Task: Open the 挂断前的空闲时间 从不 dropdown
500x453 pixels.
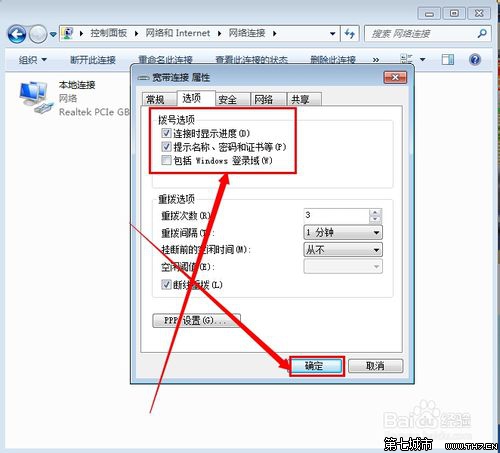Action: [343, 249]
